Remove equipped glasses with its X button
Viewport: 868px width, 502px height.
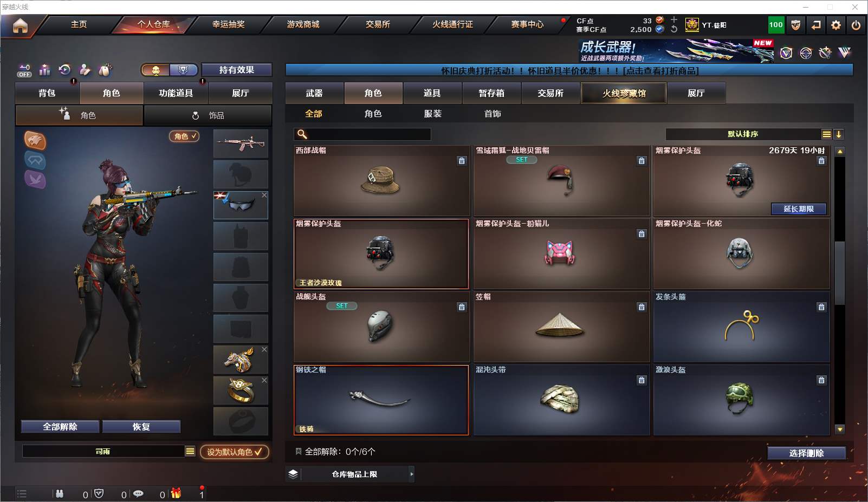pyautogui.click(x=264, y=195)
